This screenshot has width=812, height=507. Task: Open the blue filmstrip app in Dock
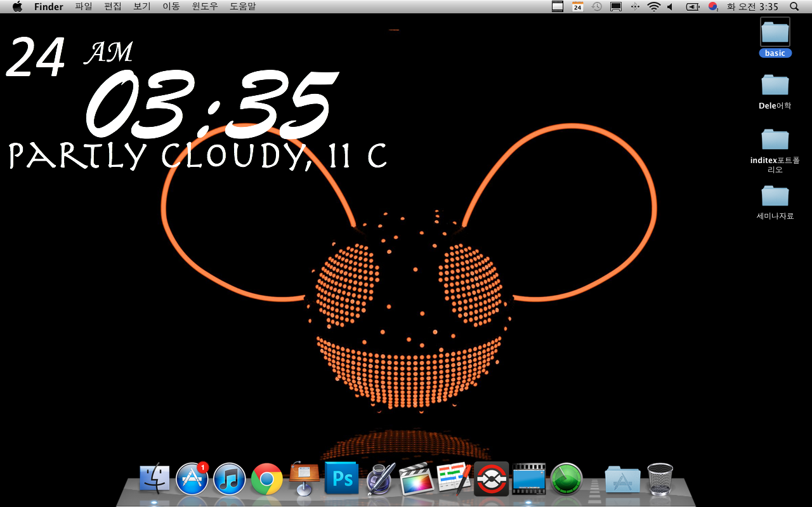coord(529,478)
